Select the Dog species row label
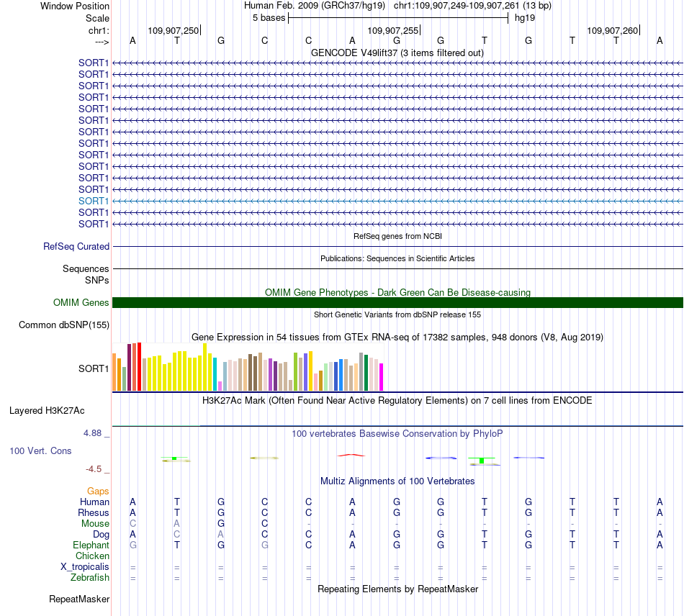The height and width of the screenshot is (616, 684). click(101, 535)
